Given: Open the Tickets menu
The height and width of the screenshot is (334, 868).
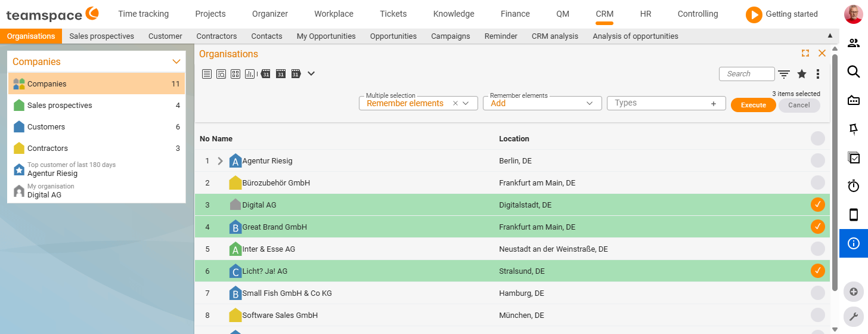Looking at the screenshot, I should 393,14.
